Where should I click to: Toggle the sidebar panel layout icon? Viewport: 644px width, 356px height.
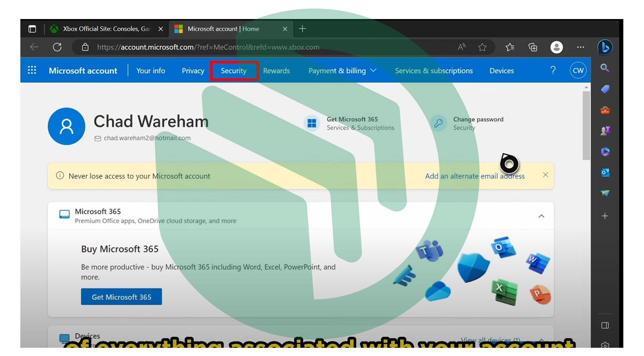tap(605, 325)
